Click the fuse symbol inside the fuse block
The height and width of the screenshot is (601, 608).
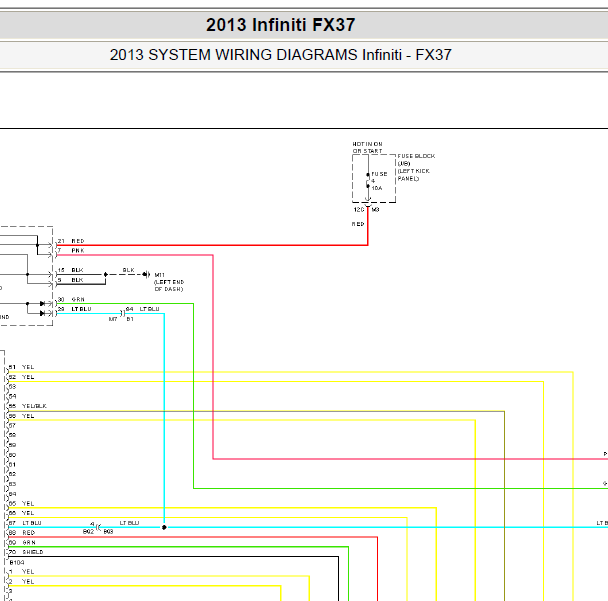[x=368, y=181]
